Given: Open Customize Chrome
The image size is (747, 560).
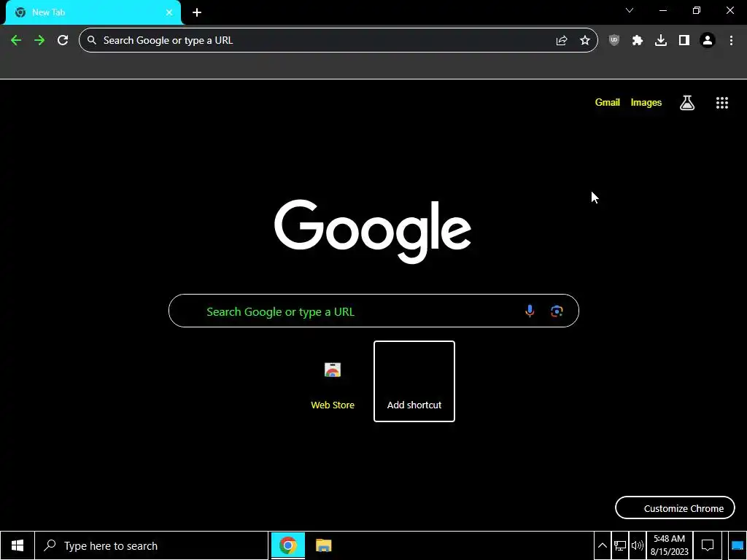Looking at the screenshot, I should click(675, 508).
